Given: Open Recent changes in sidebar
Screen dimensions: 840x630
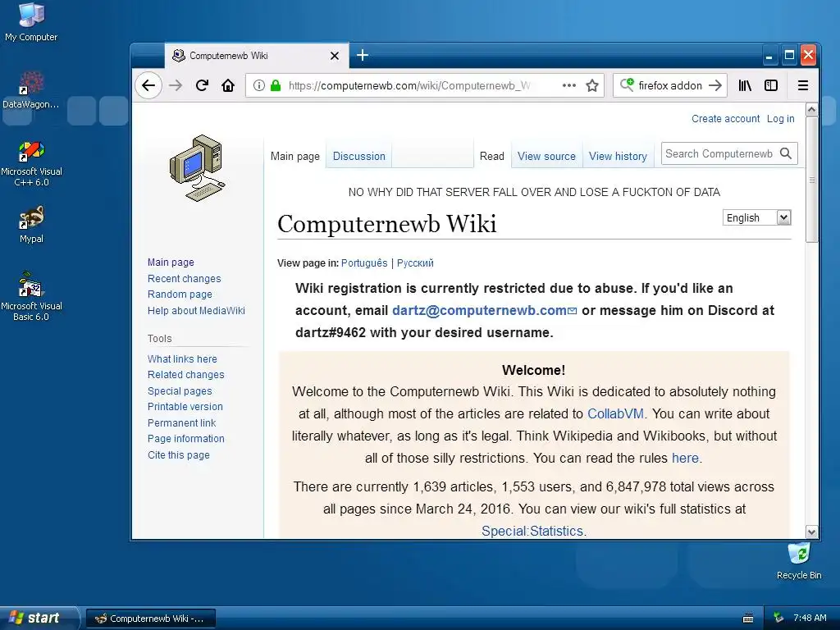Looking at the screenshot, I should [185, 279].
